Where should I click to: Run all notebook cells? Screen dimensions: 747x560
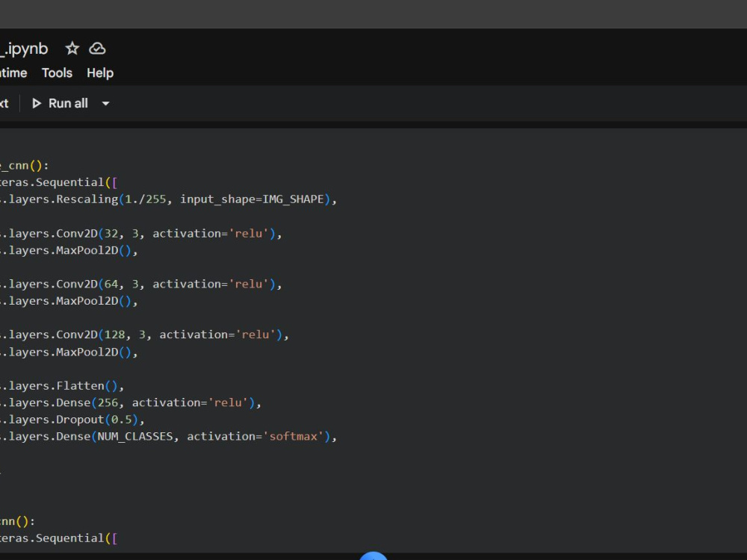[60, 103]
